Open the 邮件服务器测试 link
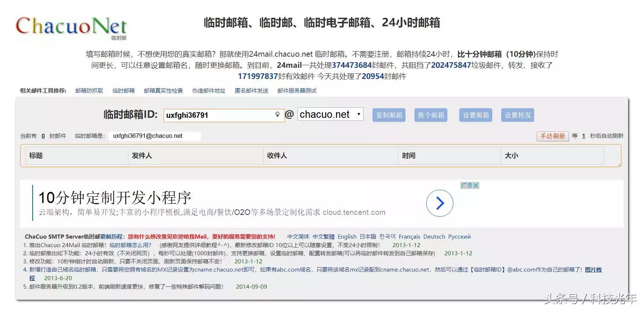Screen dimensions: 644x309 click(x=297, y=91)
